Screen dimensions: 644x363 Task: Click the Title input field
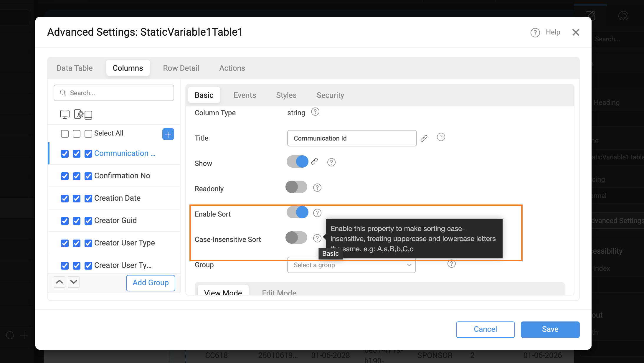(x=352, y=138)
